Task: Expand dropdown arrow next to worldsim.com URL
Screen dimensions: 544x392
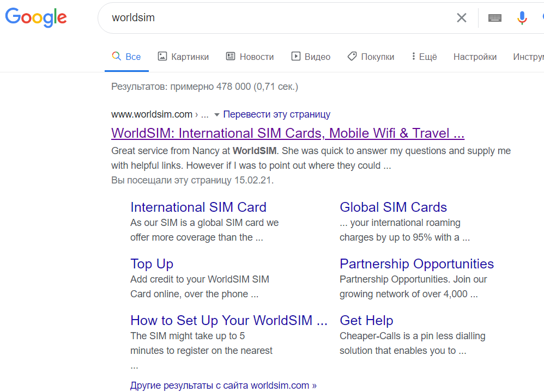Action: (217, 115)
